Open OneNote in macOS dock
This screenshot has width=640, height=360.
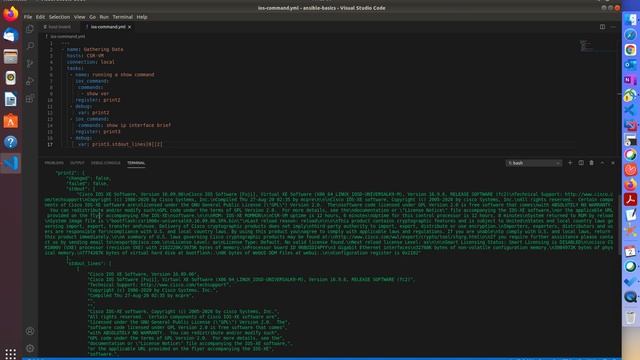630,80
